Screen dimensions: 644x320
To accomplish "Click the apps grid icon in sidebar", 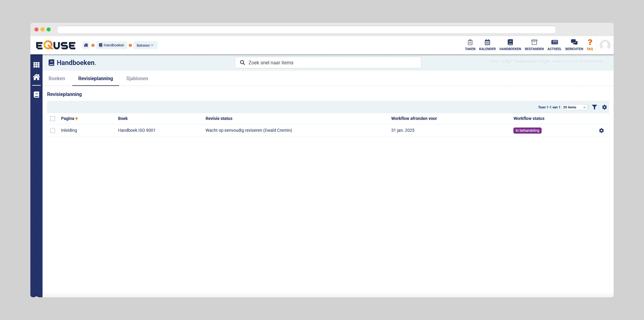I will coord(36,65).
